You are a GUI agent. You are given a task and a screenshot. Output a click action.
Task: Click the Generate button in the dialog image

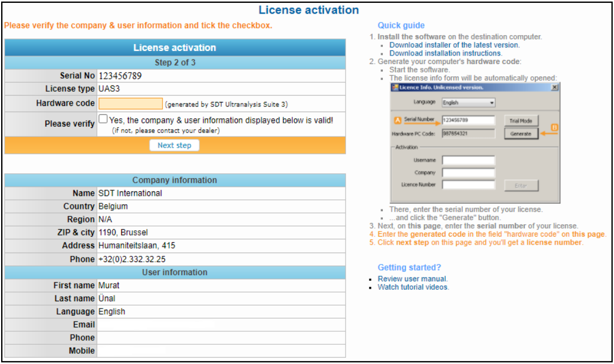tap(521, 134)
